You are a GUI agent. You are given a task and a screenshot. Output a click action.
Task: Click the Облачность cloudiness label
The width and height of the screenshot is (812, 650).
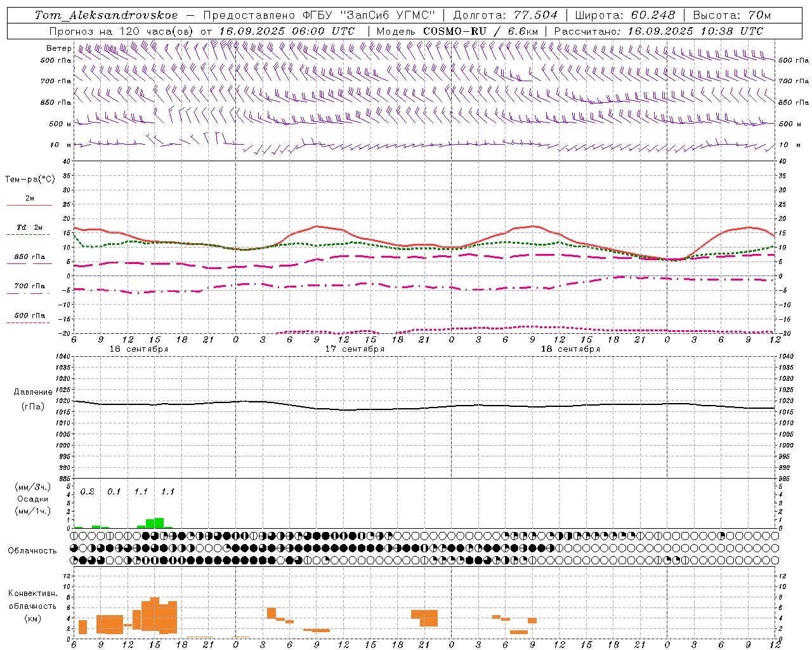coord(32,551)
